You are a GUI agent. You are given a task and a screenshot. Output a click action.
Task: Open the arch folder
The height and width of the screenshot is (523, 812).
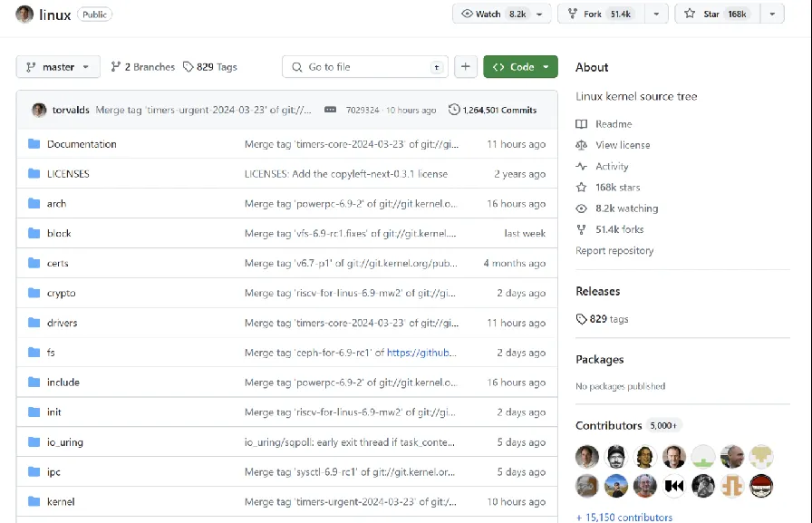(x=56, y=204)
